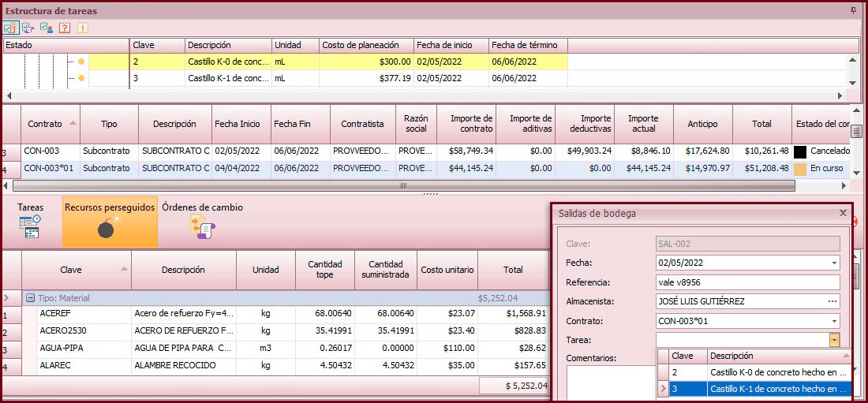The image size is (868, 403).
Task: Click the Anticipo column header
Action: (x=702, y=124)
